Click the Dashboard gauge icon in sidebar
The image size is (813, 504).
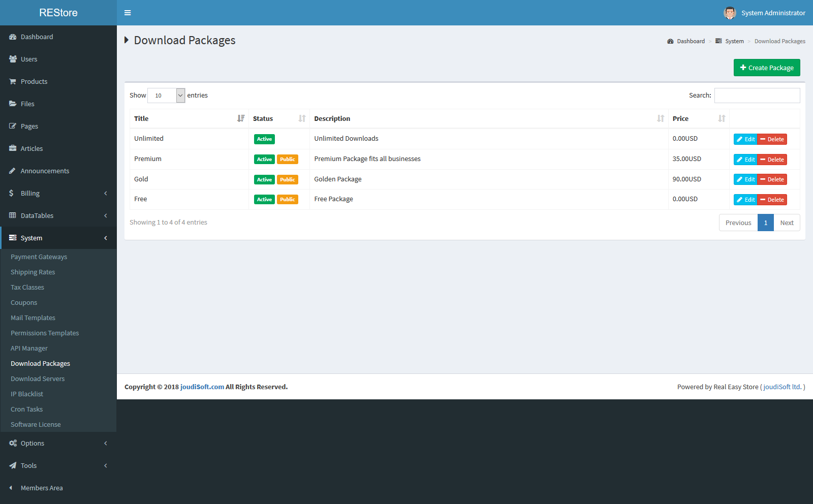[x=13, y=37]
